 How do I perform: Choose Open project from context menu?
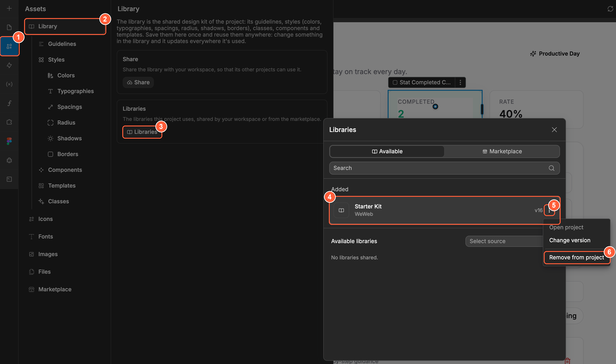566,227
